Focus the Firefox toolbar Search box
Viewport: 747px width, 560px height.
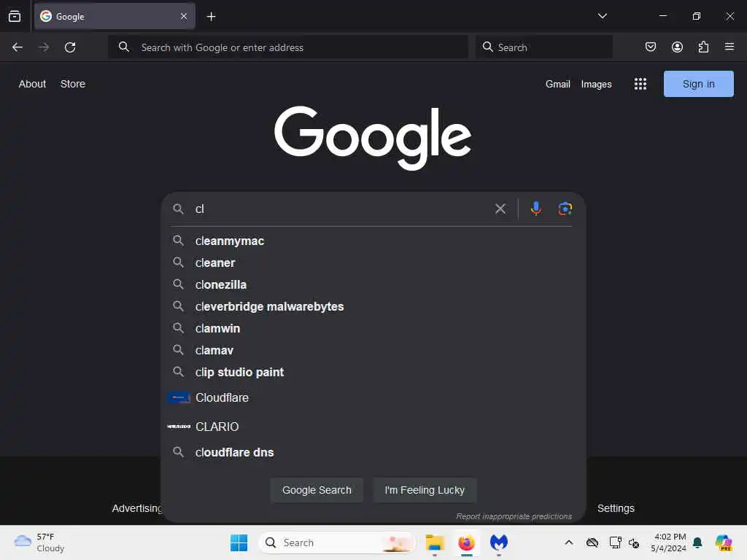click(x=544, y=47)
